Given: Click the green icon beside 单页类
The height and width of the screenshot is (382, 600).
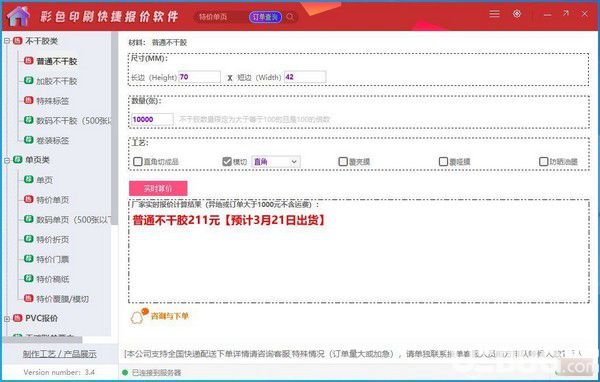Looking at the screenshot, I should pos(18,159).
